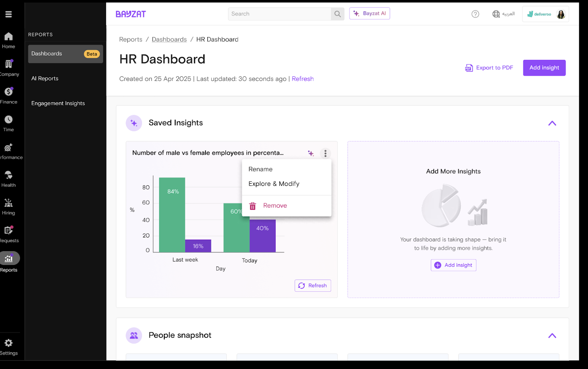This screenshot has width=588, height=369.
Task: Click 'HR Dashboard' breadcrumb text
Action: 217,39
